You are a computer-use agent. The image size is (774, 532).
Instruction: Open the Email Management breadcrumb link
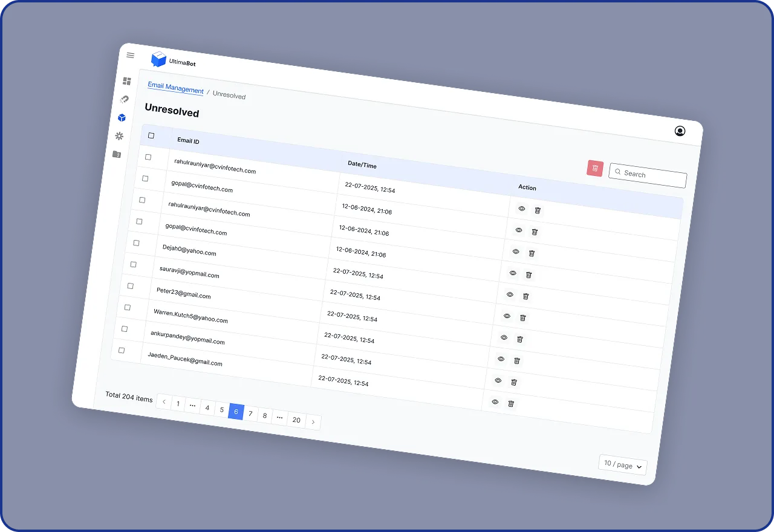pyautogui.click(x=176, y=87)
